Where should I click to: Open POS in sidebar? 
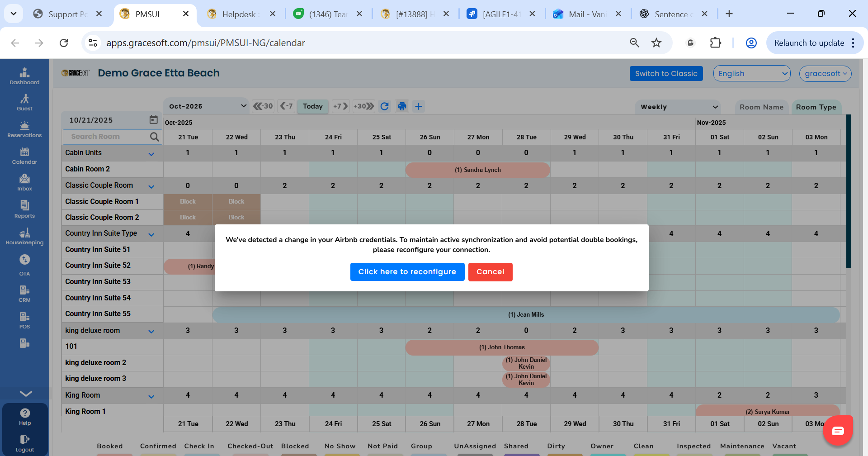(x=24, y=320)
